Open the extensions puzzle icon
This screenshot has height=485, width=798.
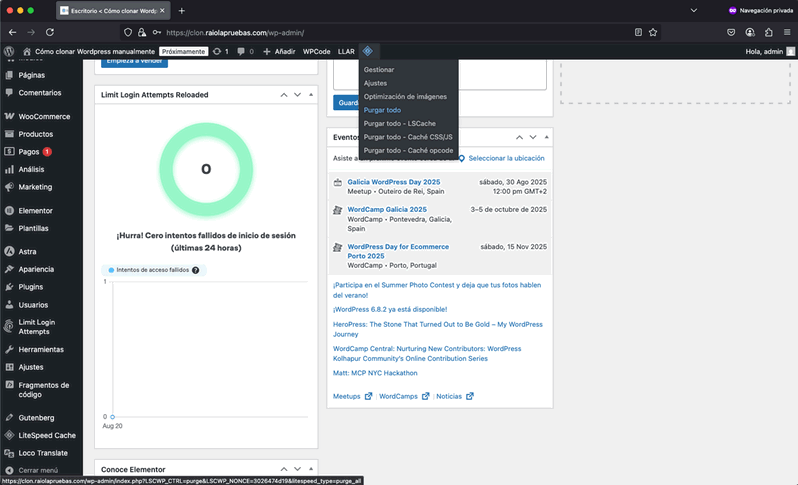768,32
